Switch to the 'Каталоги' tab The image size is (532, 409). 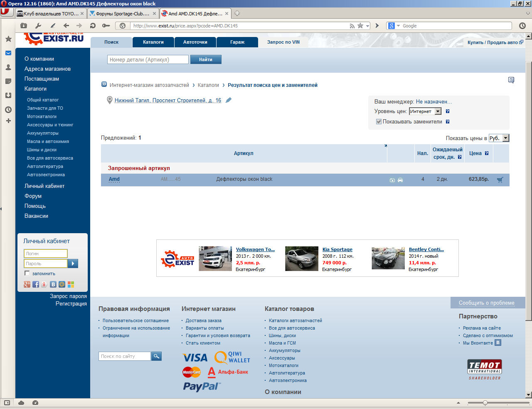click(x=153, y=42)
